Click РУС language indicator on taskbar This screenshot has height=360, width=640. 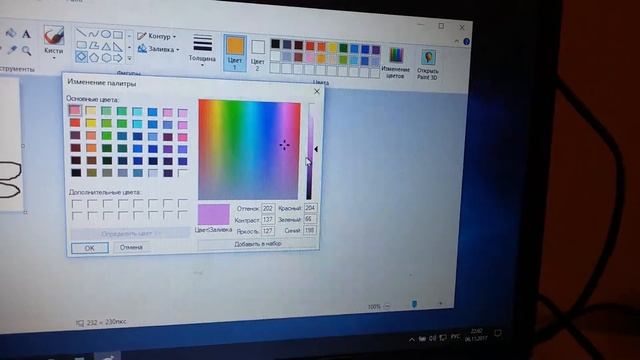(455, 337)
